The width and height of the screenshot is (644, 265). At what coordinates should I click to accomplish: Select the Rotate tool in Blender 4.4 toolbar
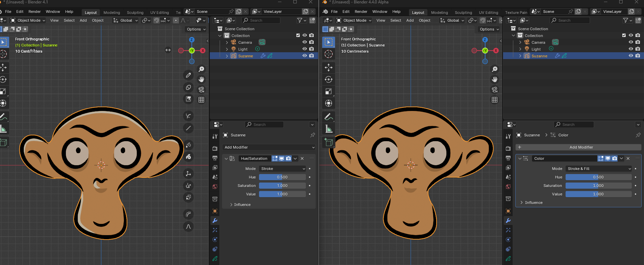pos(328,79)
